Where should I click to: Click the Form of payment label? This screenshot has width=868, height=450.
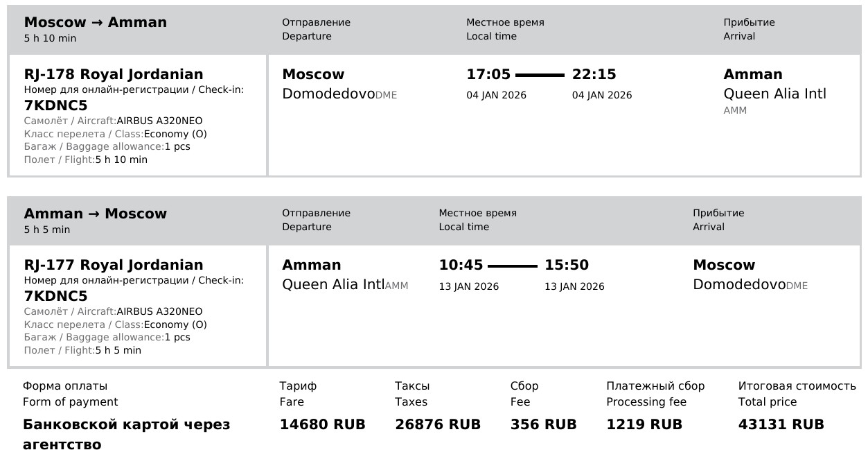(x=70, y=402)
